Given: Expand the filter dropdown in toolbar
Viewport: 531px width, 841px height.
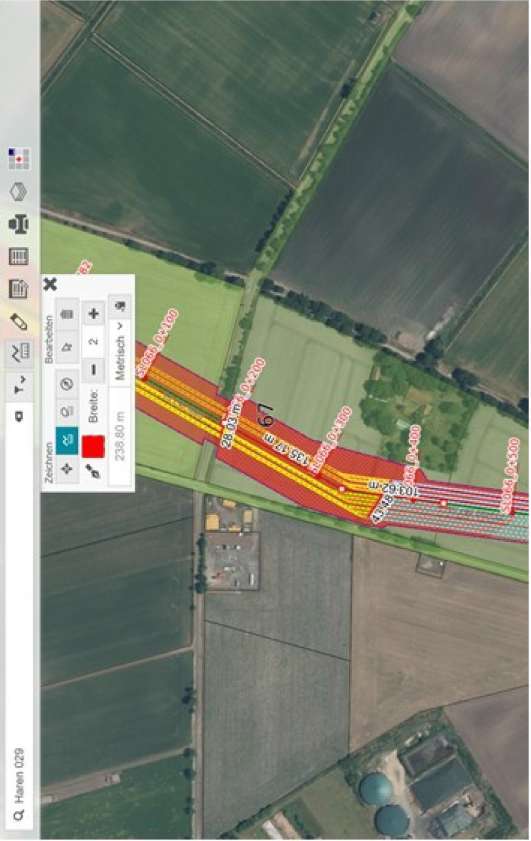Looking at the screenshot, I should point(19,385).
